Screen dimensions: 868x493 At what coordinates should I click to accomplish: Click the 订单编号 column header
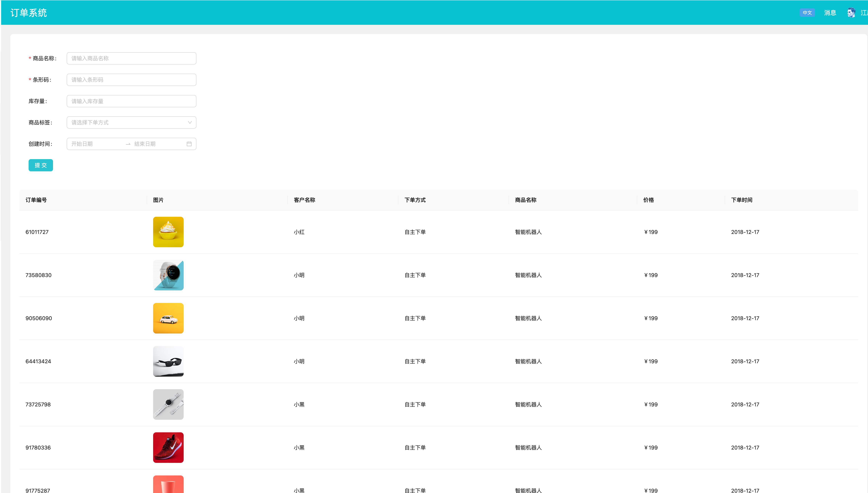point(36,200)
